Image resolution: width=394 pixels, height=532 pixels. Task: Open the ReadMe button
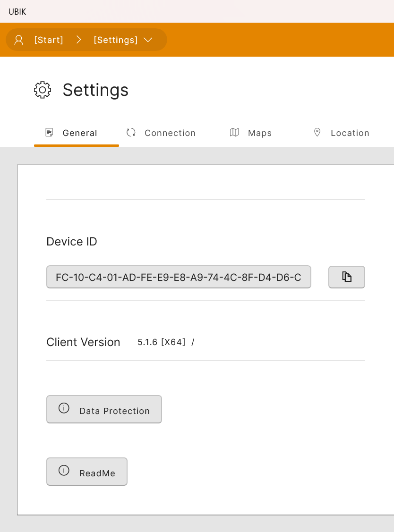[97, 473]
